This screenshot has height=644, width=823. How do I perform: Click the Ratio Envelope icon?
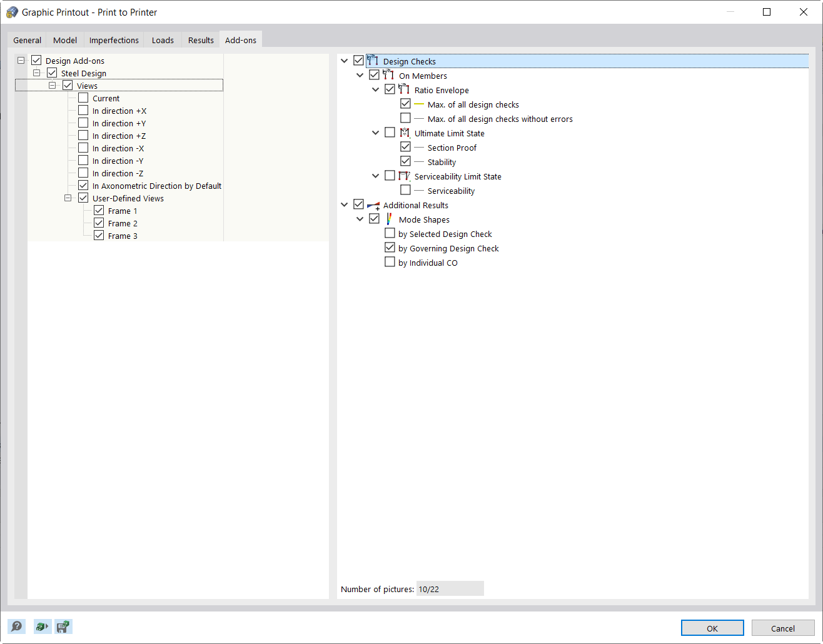[x=404, y=89]
